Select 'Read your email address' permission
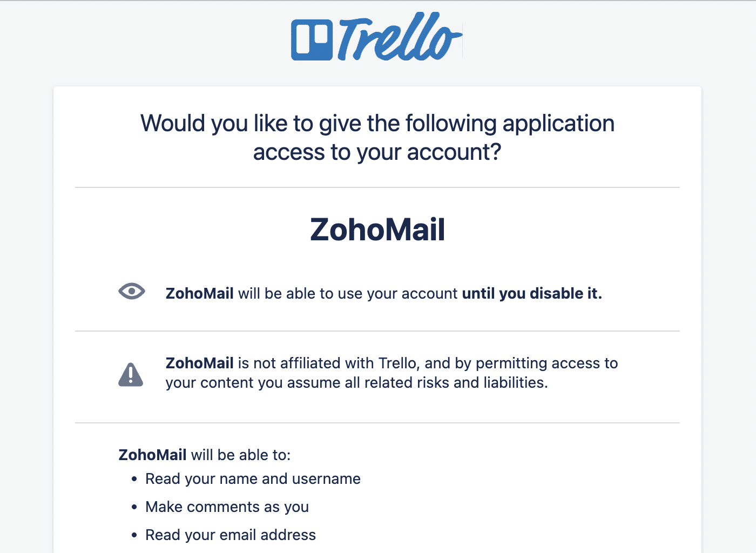 click(231, 535)
